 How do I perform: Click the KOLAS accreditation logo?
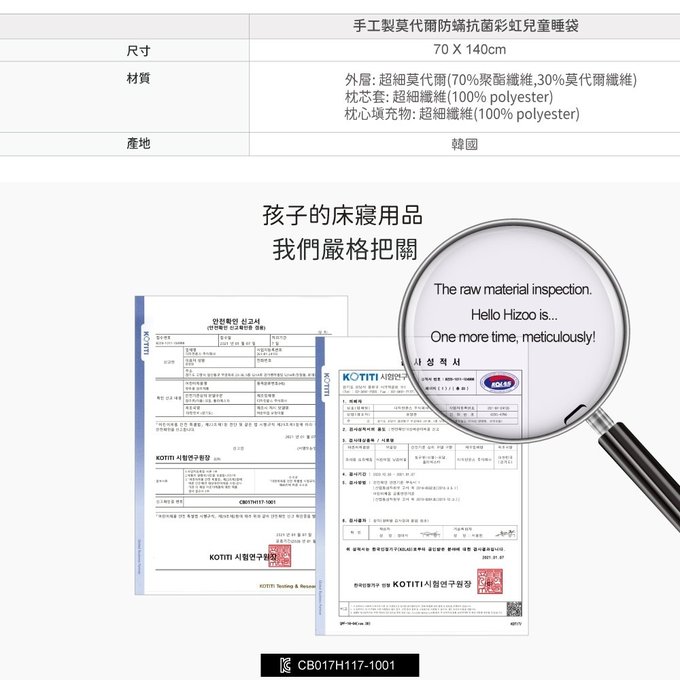(x=499, y=382)
